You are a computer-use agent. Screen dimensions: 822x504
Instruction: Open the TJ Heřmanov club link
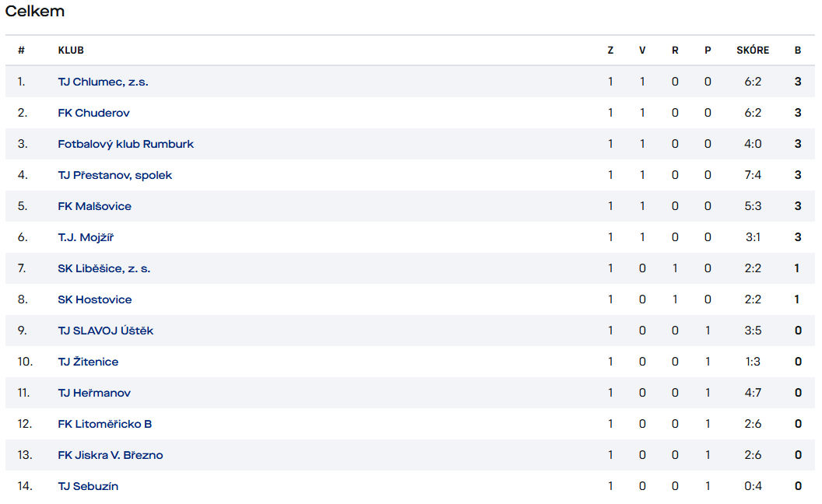(94, 393)
